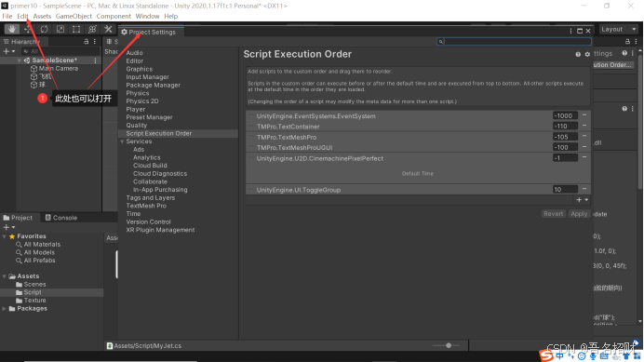Open custom editor tools icon
This screenshot has width=644, height=362.
pyautogui.click(x=108, y=29)
